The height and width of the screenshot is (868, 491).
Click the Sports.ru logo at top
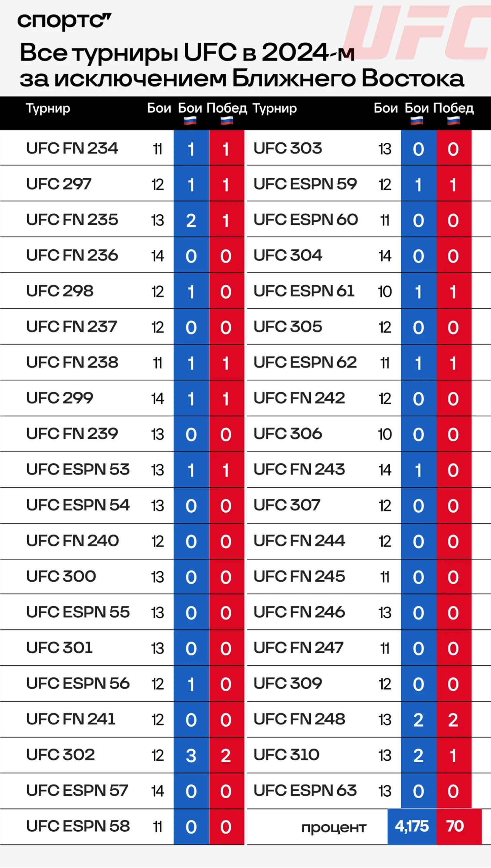point(64,21)
